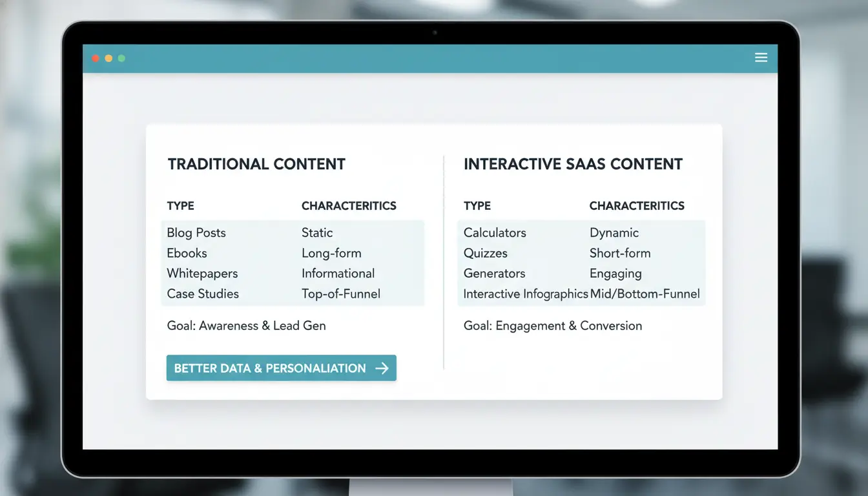Click the Engaging cell
This screenshot has width=868, height=496.
[x=615, y=273]
